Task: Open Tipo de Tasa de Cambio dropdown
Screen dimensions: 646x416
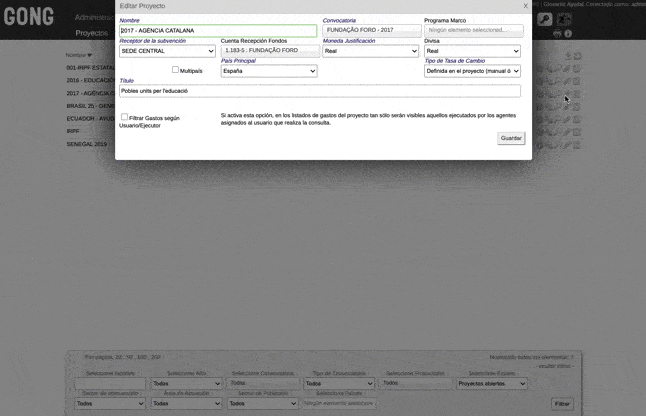Action: (472, 71)
